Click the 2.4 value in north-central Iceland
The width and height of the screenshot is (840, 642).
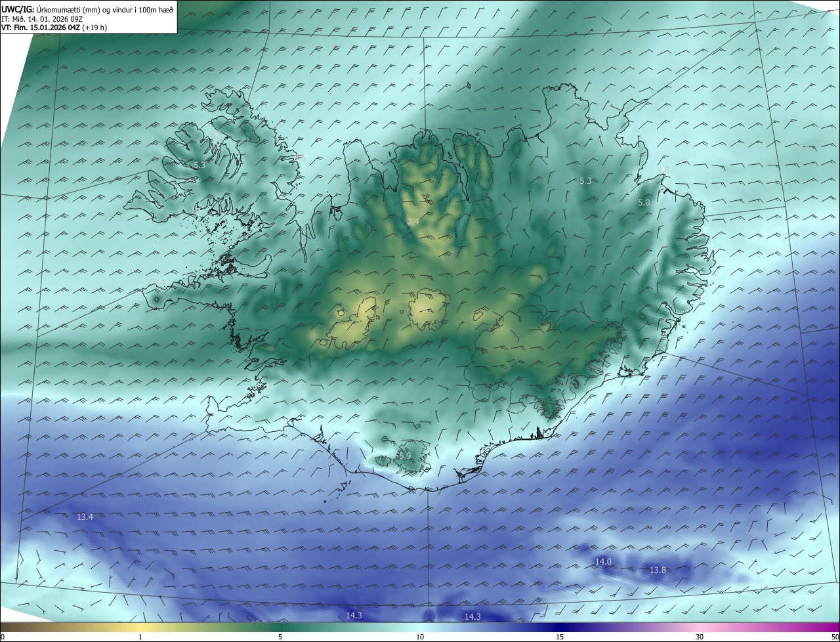click(413, 223)
